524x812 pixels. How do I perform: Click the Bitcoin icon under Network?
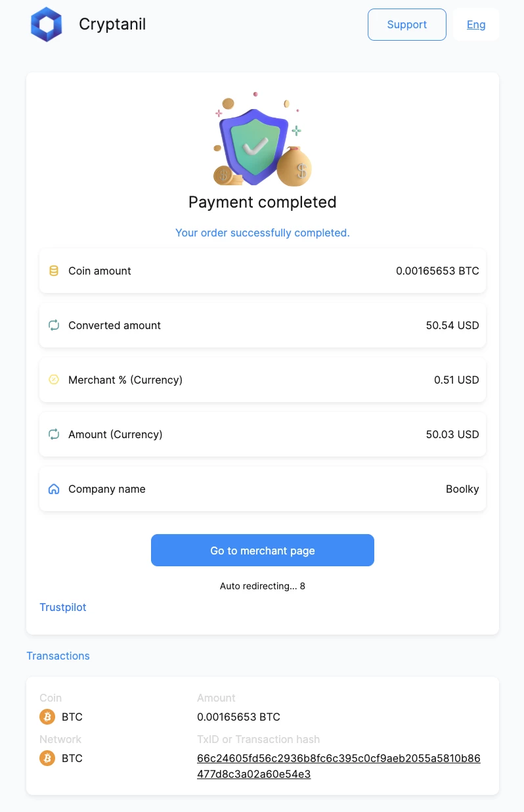[47, 758]
